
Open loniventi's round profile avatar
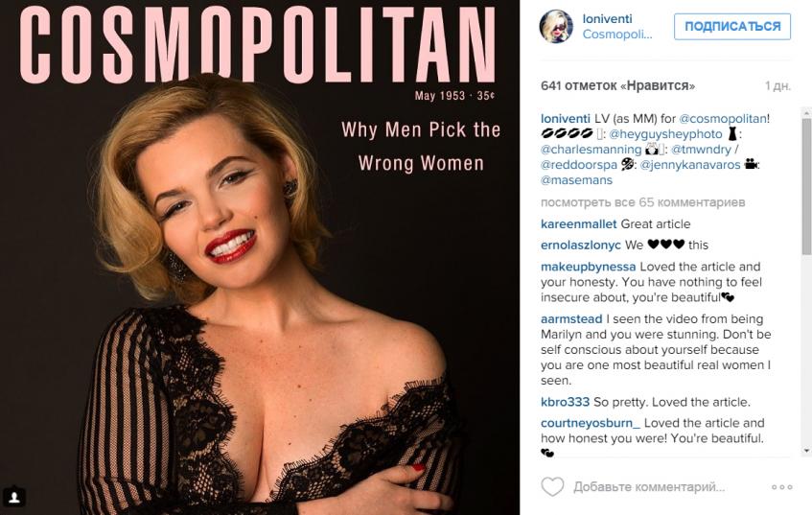point(557,27)
